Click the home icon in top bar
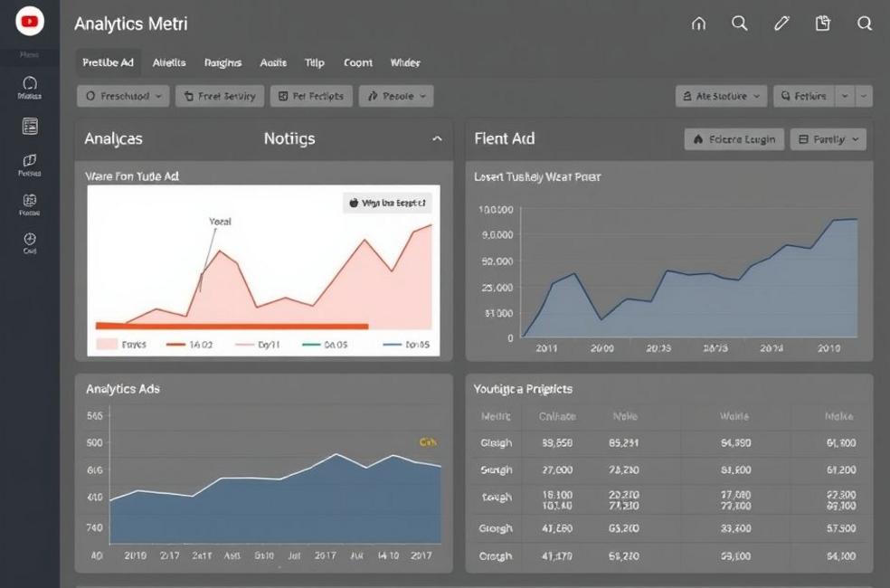 tap(698, 24)
